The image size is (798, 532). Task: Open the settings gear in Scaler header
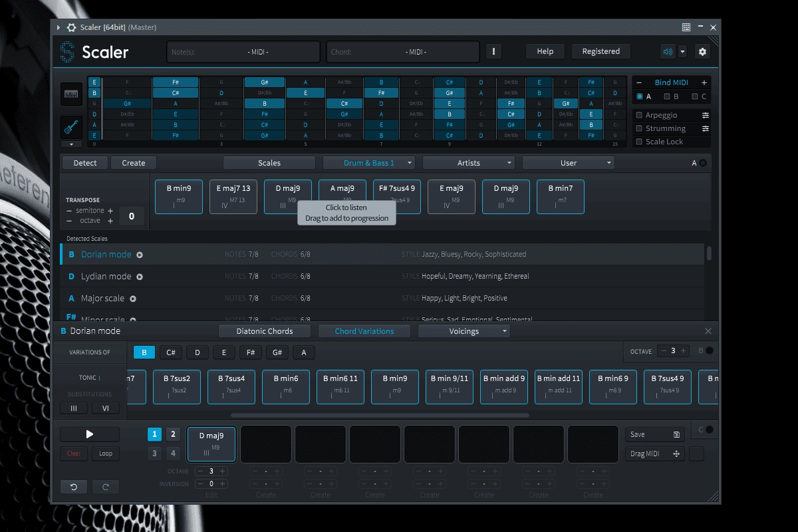[x=702, y=51]
